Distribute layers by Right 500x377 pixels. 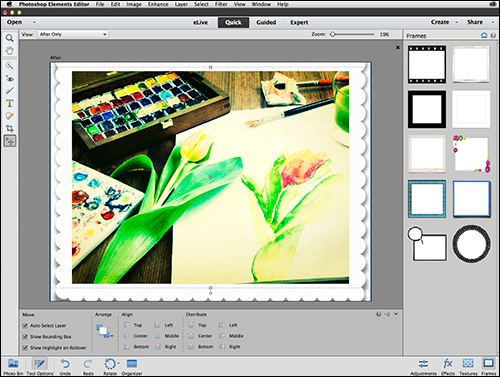tap(229, 347)
